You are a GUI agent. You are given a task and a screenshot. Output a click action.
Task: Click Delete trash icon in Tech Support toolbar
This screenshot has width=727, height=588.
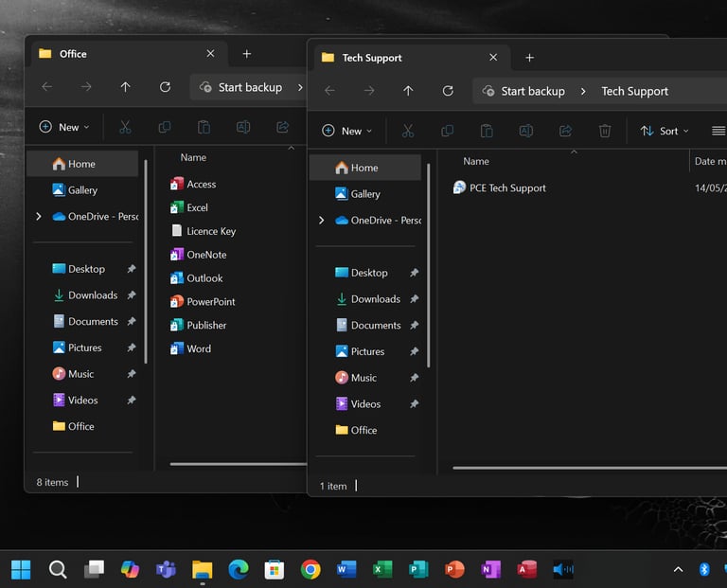coord(605,131)
